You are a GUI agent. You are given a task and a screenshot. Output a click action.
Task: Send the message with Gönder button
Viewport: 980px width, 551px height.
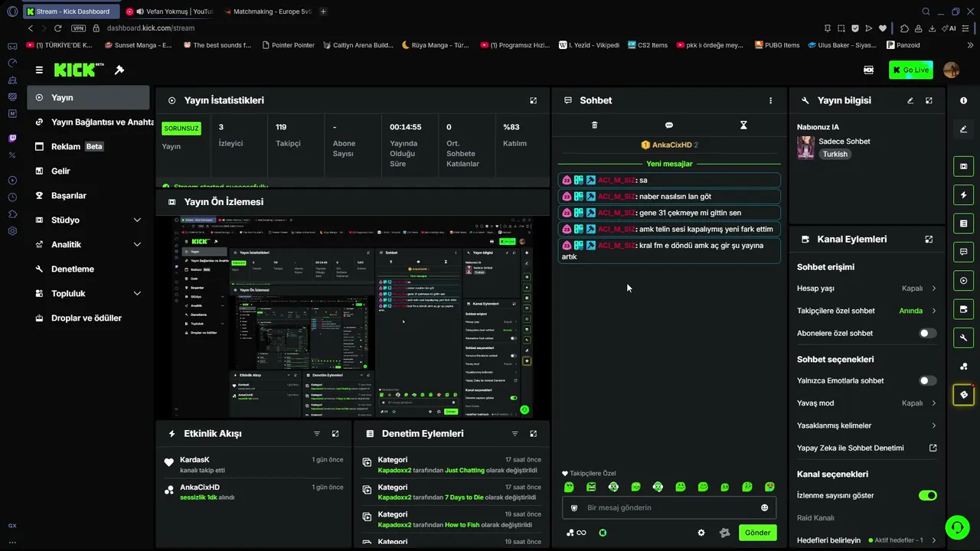(x=757, y=533)
